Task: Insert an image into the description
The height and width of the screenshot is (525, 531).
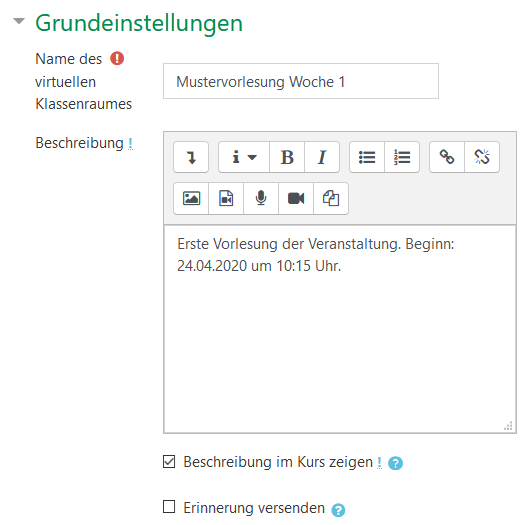Action: (191, 198)
